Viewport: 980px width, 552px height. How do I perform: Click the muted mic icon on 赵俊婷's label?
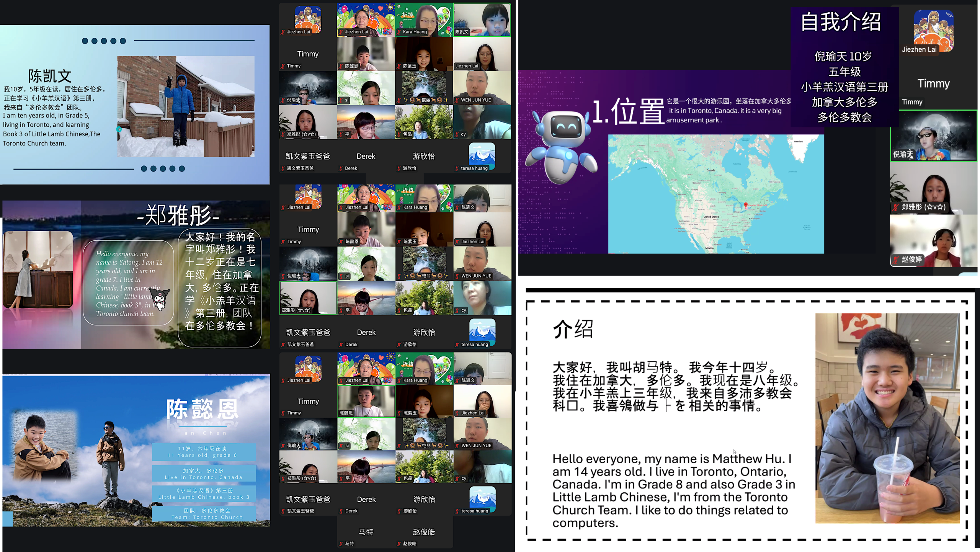point(896,260)
